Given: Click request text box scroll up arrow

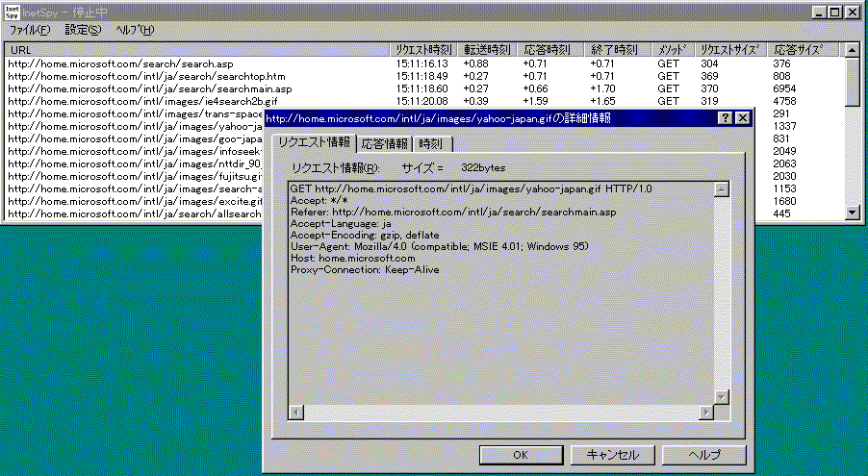Looking at the screenshot, I should coord(722,189).
